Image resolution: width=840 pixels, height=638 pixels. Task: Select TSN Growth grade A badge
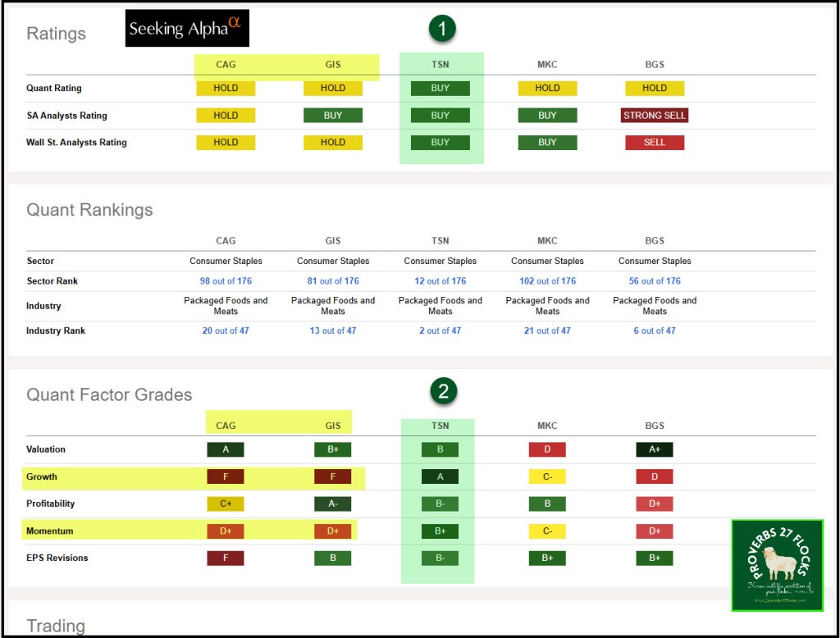[x=441, y=476]
